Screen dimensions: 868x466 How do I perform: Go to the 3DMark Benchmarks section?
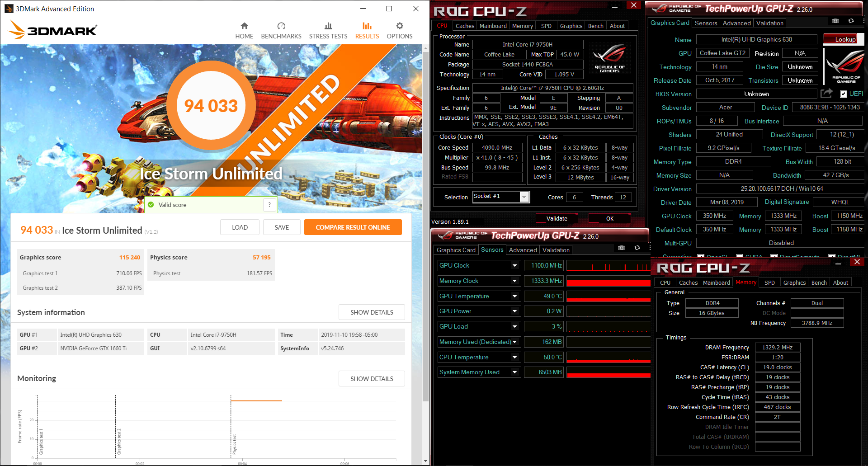[281, 31]
